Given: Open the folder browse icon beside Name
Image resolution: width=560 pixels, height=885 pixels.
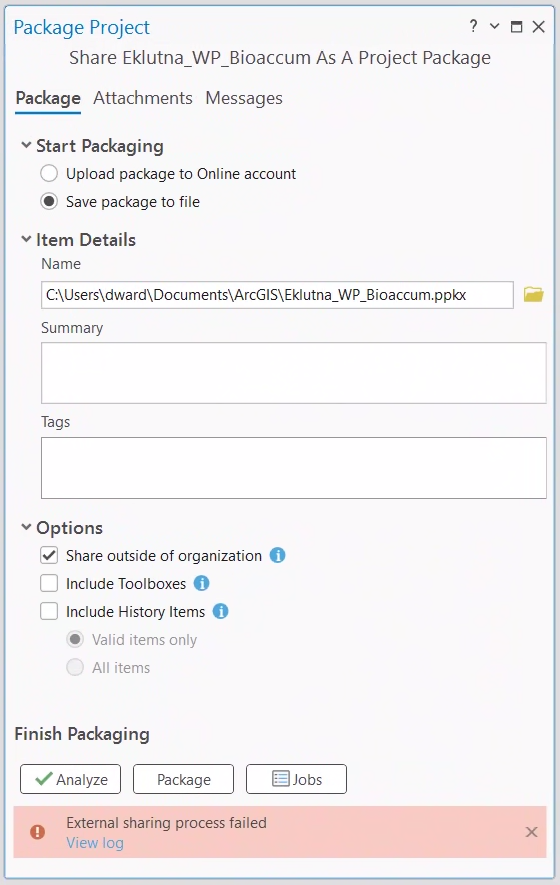Looking at the screenshot, I should click(x=533, y=295).
